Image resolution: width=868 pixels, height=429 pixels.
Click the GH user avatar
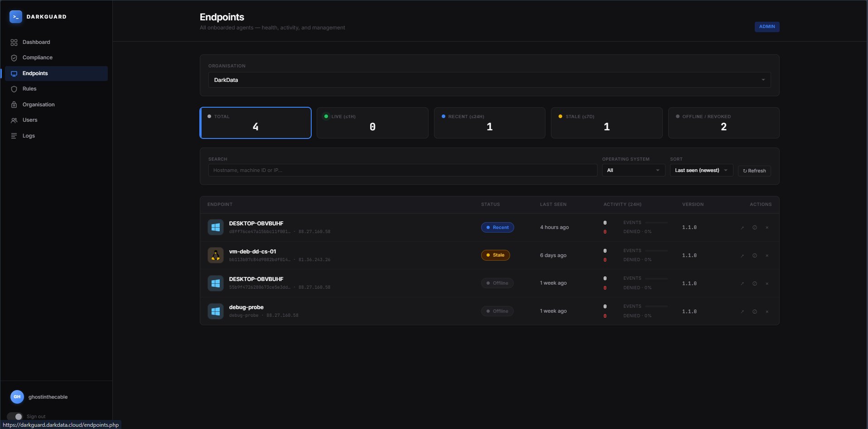[x=17, y=397]
